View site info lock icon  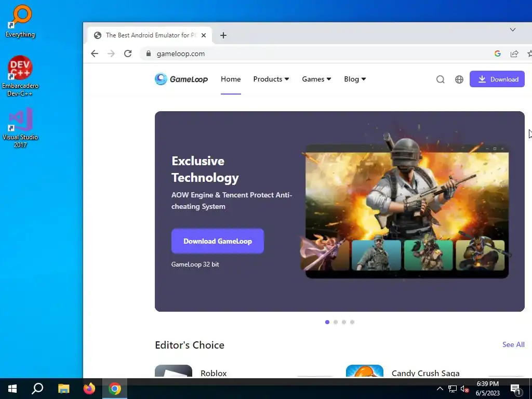tap(148, 54)
